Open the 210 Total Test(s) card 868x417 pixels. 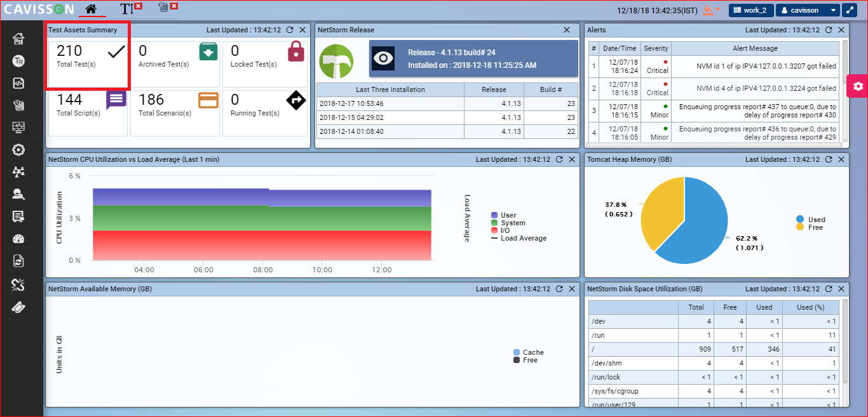click(88, 64)
